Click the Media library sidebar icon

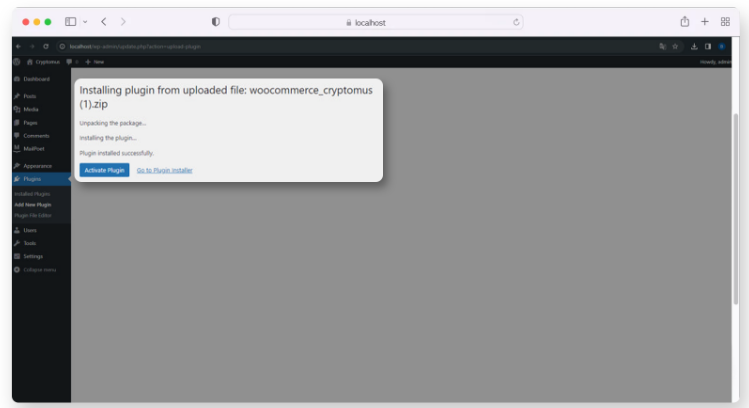(17, 109)
